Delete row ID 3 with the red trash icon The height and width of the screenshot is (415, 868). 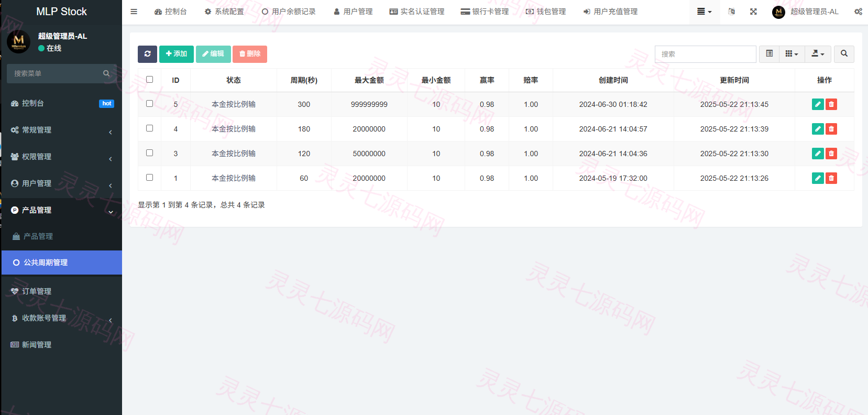[x=831, y=154]
